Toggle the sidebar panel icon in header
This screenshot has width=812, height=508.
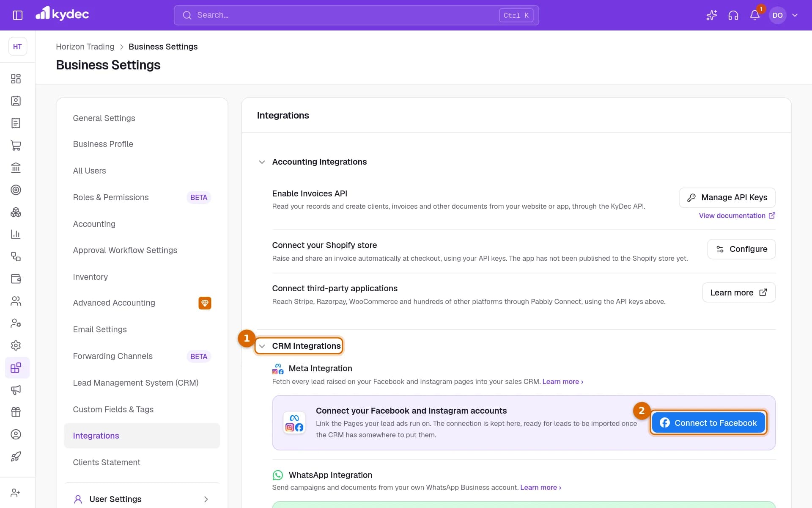[18, 15]
